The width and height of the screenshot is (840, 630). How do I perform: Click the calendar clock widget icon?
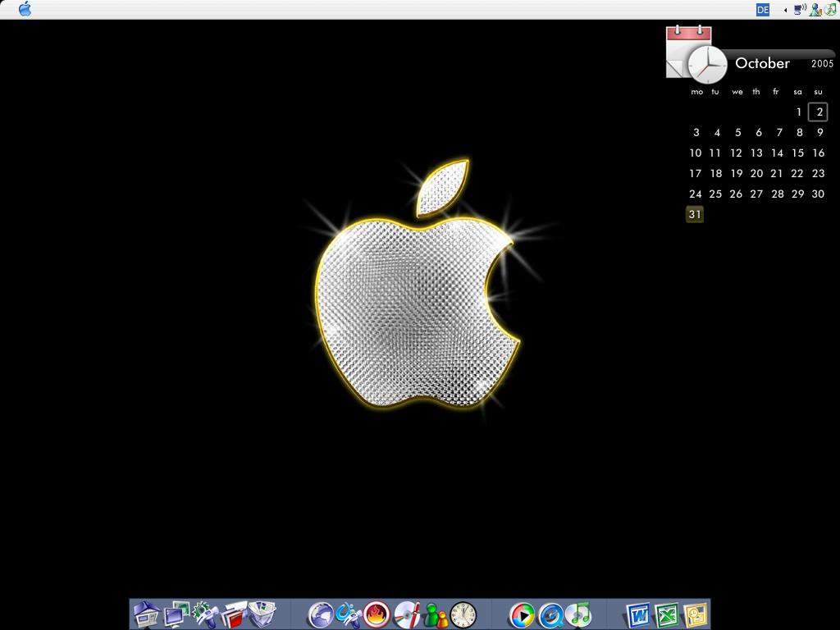coord(696,54)
